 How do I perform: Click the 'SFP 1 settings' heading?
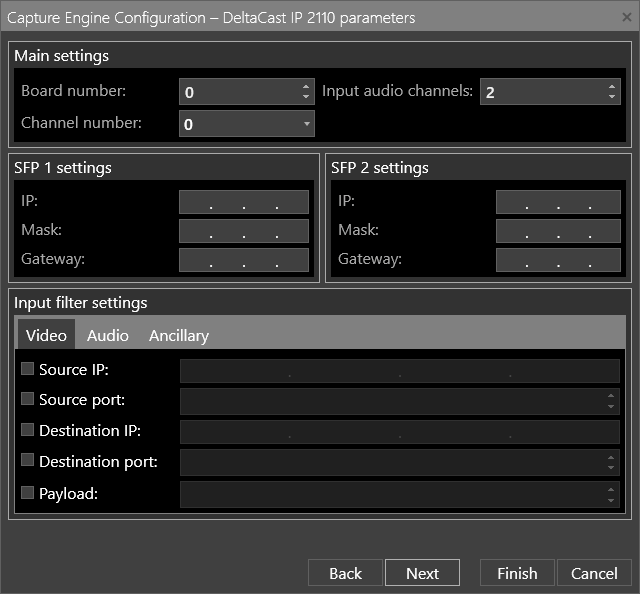pos(62,168)
